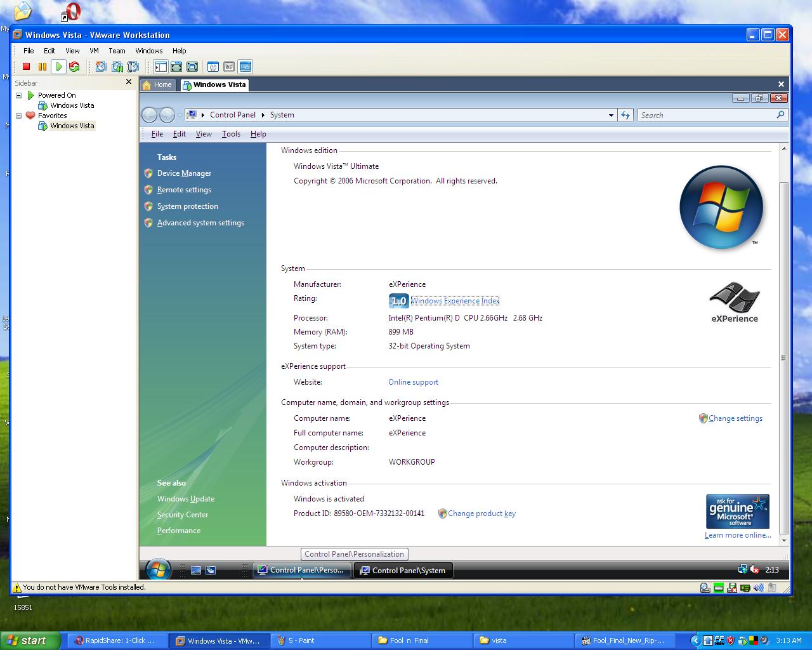Screen dimensions: 812x650
Task: Show the console view toolbar icon
Action: point(245,67)
